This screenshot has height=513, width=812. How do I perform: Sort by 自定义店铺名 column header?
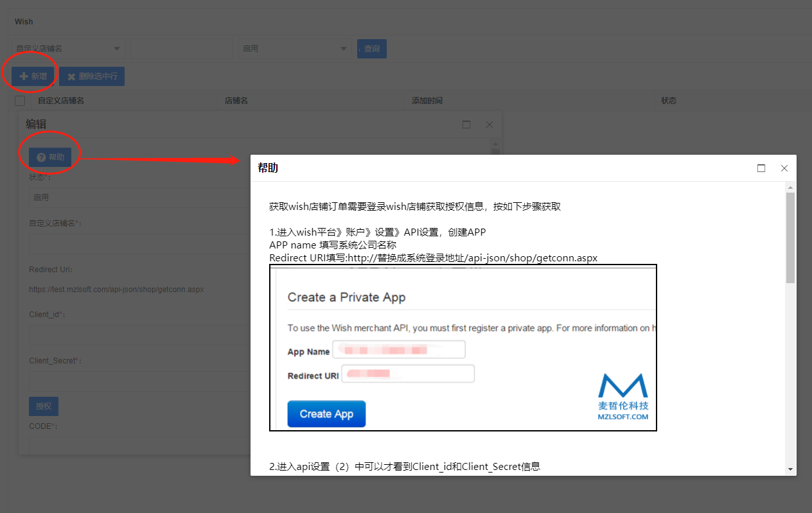point(61,101)
